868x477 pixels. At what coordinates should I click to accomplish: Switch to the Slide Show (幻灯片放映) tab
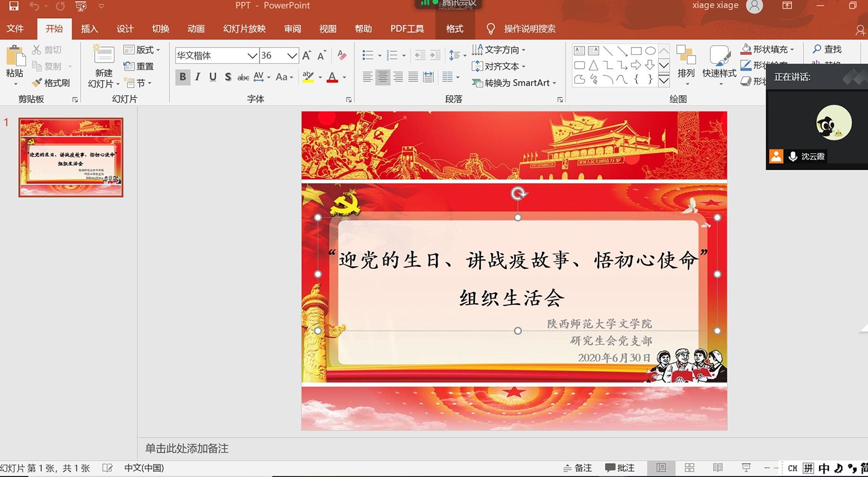(244, 29)
